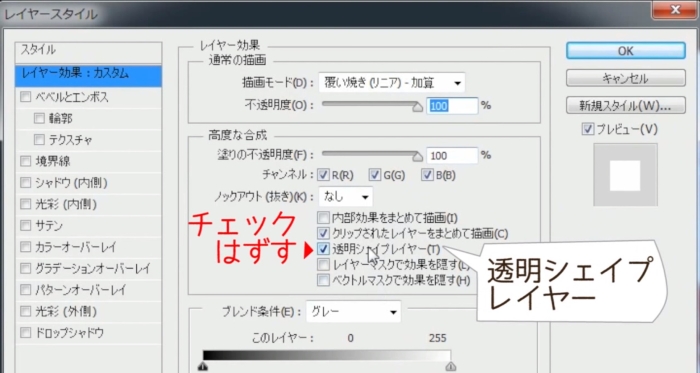The image size is (700, 373).
Task: Open the ブレンド条件 グレー dropdown
Action: coord(353,312)
